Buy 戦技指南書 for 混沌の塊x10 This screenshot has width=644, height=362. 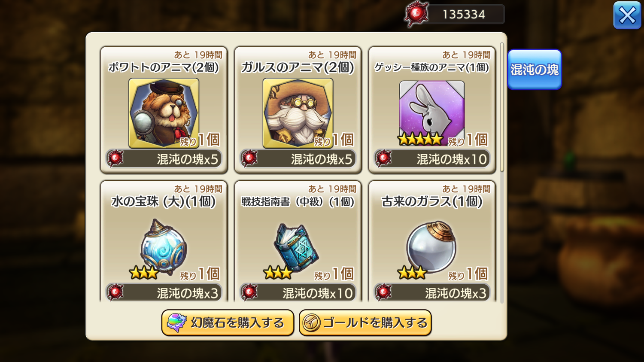(298, 293)
